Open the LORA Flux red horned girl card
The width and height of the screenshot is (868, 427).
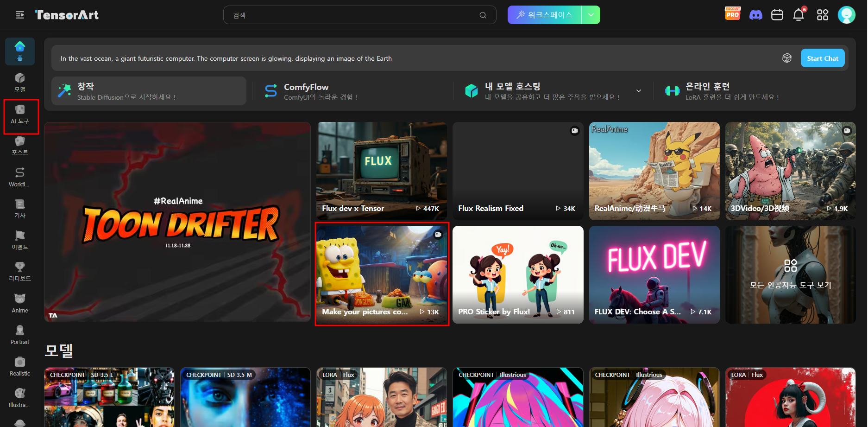[790, 397]
